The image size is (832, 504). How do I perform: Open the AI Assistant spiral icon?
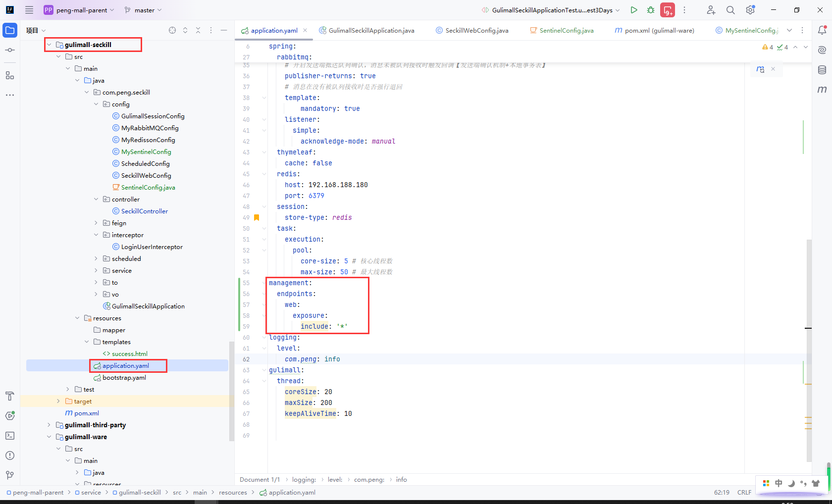pyautogui.click(x=822, y=50)
